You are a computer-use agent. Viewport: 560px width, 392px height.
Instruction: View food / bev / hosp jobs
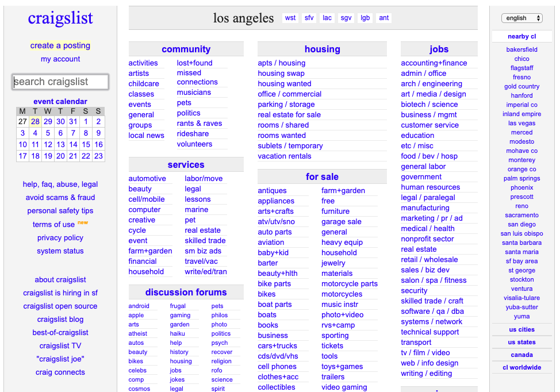[429, 156]
